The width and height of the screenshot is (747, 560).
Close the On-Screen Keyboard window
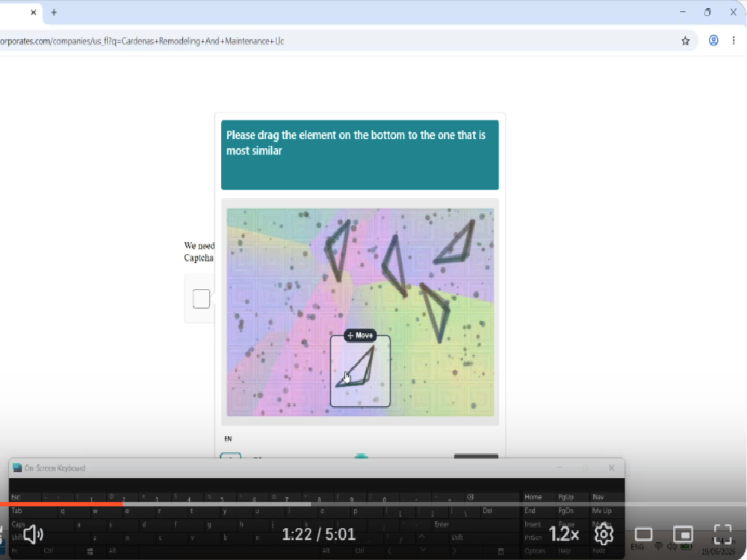click(611, 468)
